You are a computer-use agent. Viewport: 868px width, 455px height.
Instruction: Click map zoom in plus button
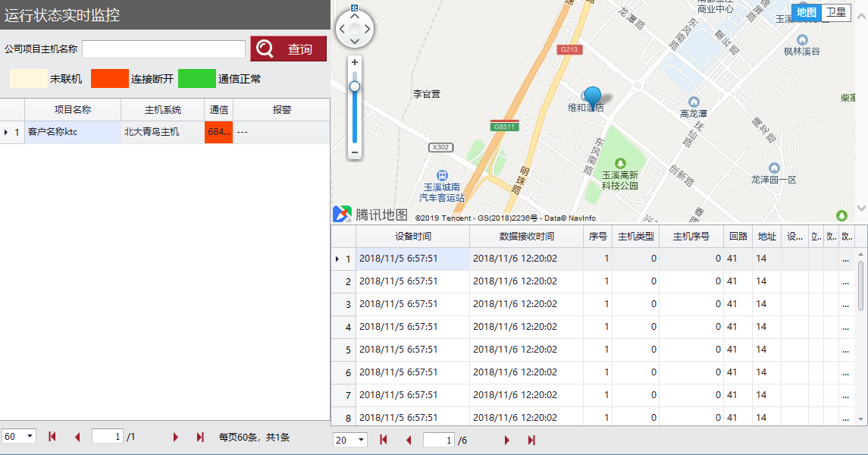click(354, 62)
